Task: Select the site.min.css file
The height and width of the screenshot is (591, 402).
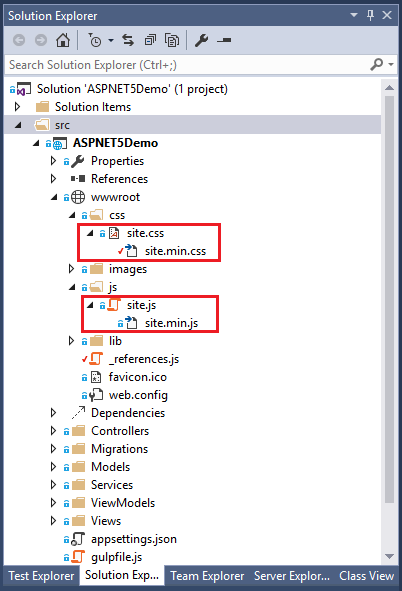Action: [x=176, y=251]
